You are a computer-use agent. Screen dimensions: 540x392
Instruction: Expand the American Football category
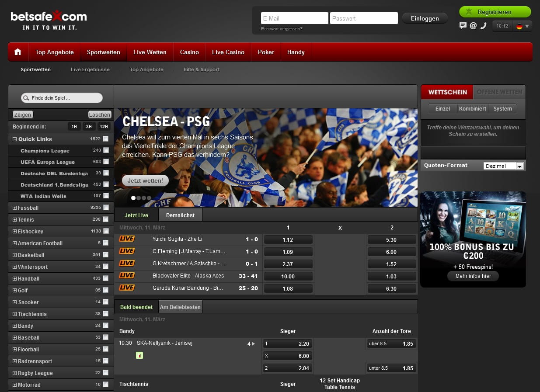tap(14, 243)
